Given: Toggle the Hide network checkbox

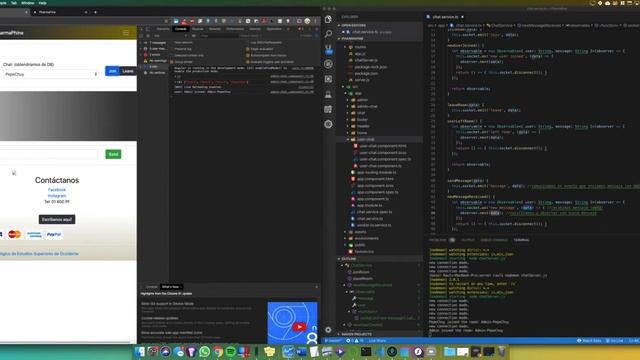Looking at the screenshot, I should [172, 42].
